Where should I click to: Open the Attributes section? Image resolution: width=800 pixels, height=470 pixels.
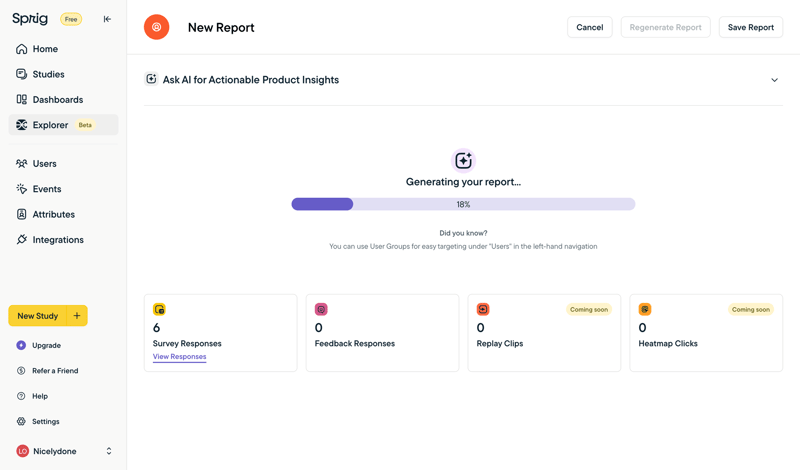[x=63, y=214]
